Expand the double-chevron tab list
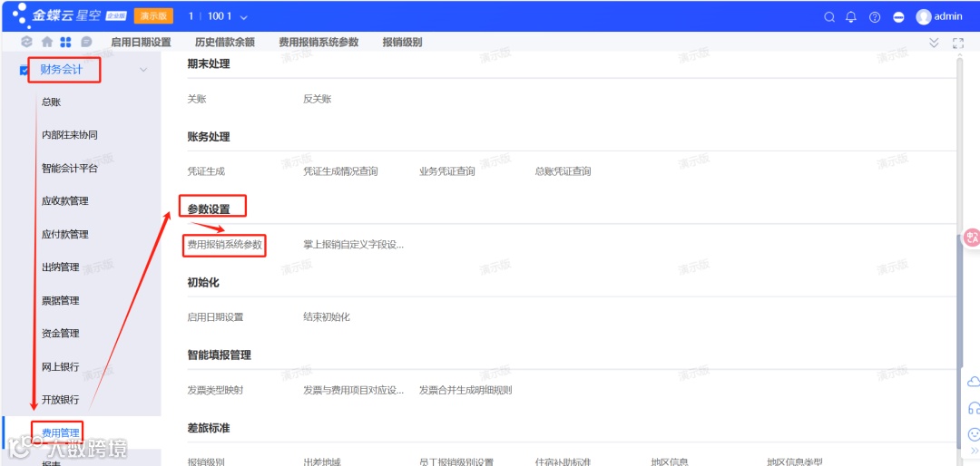 click(x=934, y=43)
